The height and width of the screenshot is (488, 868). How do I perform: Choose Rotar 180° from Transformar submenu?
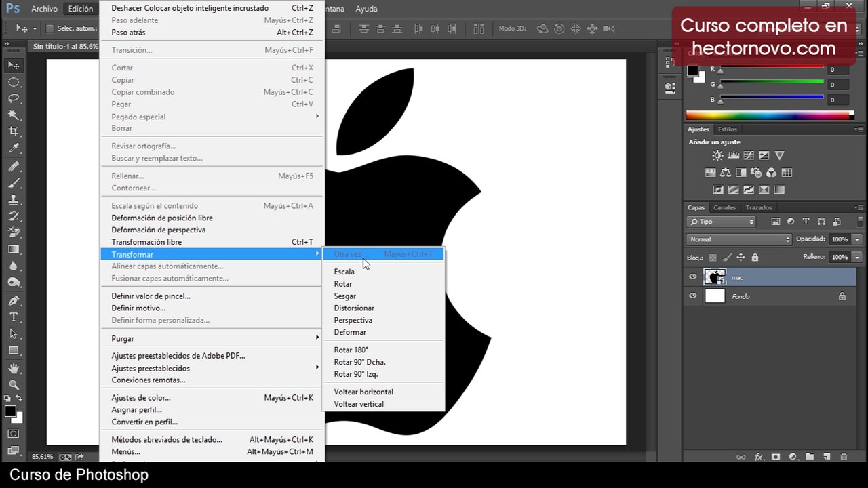(x=351, y=350)
